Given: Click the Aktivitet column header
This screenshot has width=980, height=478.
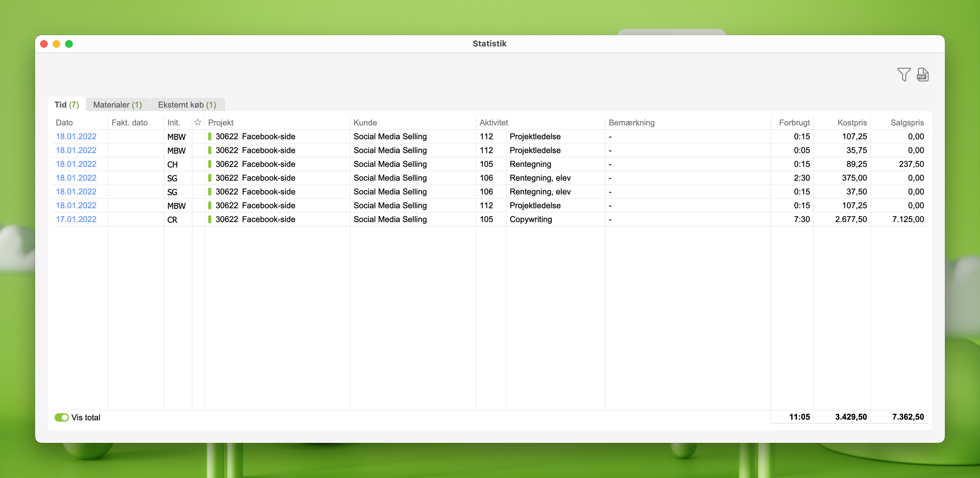Looking at the screenshot, I should (493, 123).
